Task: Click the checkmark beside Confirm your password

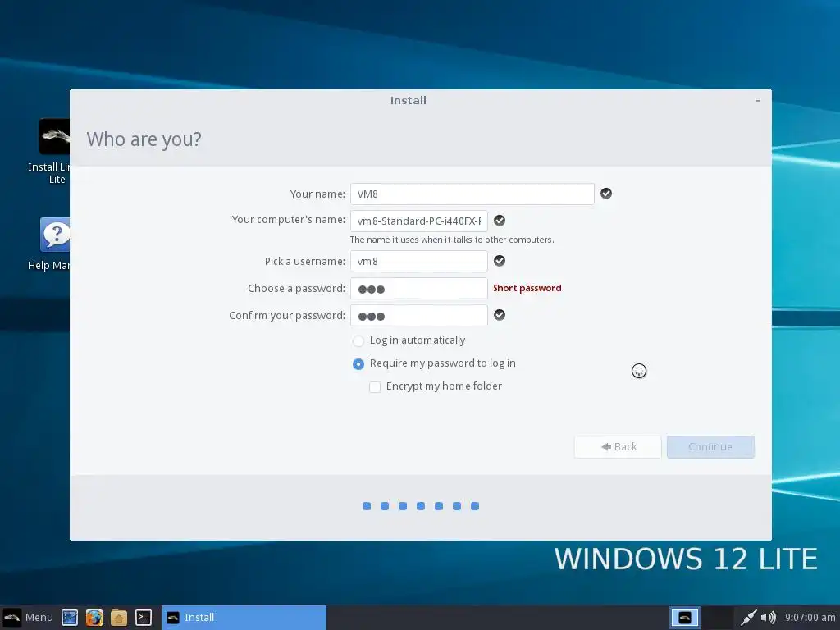Action: [x=500, y=314]
